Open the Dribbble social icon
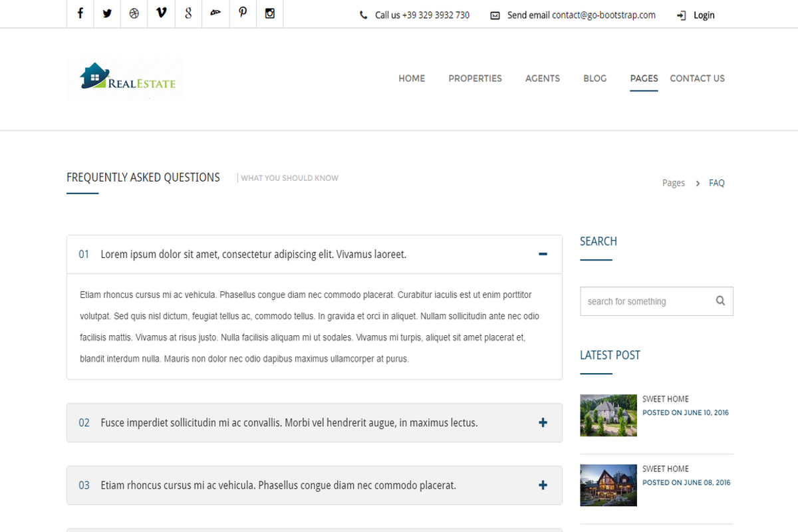Viewport: 798px width, 532px height. click(134, 13)
